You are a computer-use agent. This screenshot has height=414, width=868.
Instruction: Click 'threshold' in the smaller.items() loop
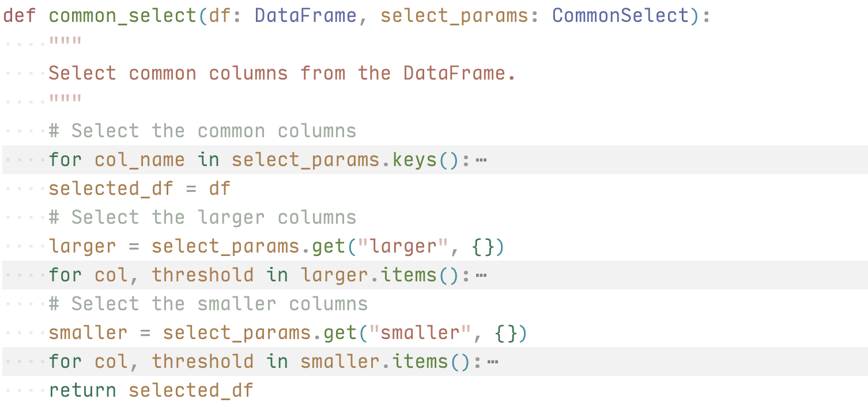point(202,362)
